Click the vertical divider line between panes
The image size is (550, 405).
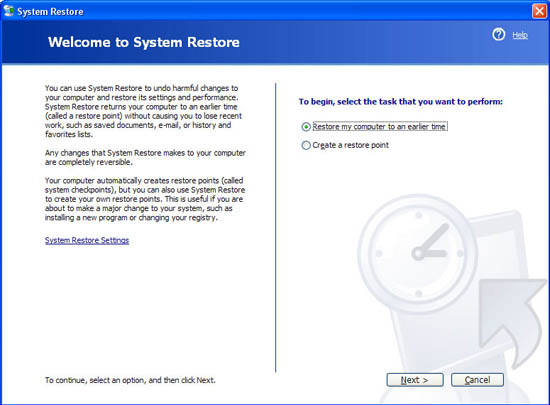click(276, 228)
